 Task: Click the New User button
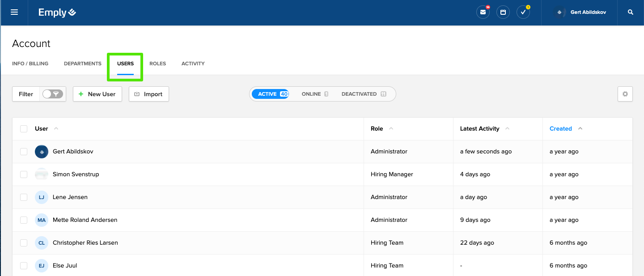(x=97, y=94)
